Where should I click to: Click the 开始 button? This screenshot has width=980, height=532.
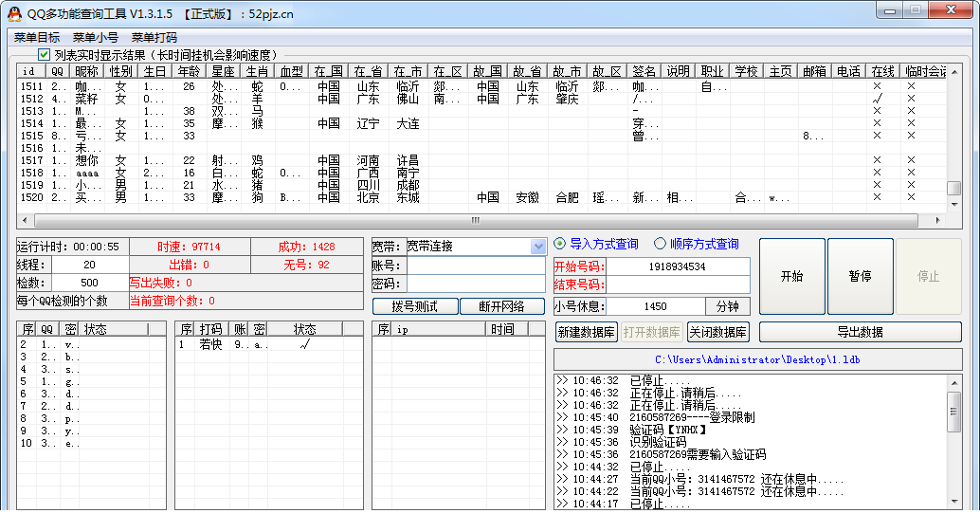coord(792,276)
